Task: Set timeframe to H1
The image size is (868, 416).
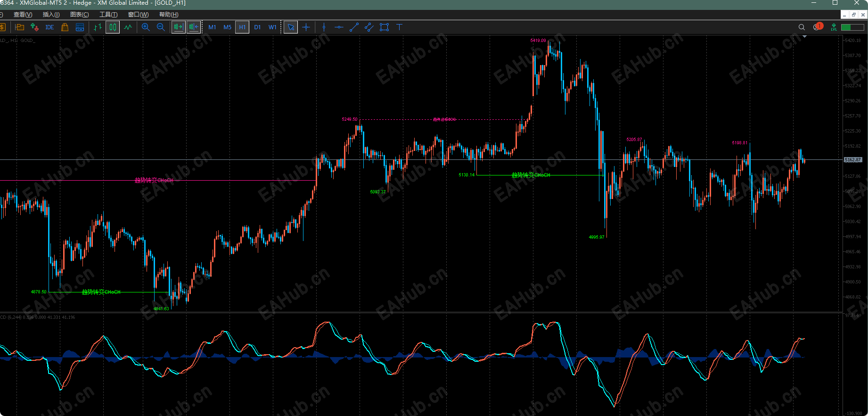Action: pos(242,27)
